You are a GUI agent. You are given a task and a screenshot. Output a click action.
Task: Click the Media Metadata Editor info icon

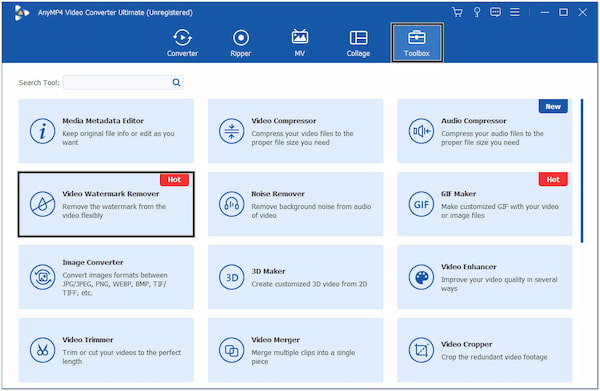(42, 131)
